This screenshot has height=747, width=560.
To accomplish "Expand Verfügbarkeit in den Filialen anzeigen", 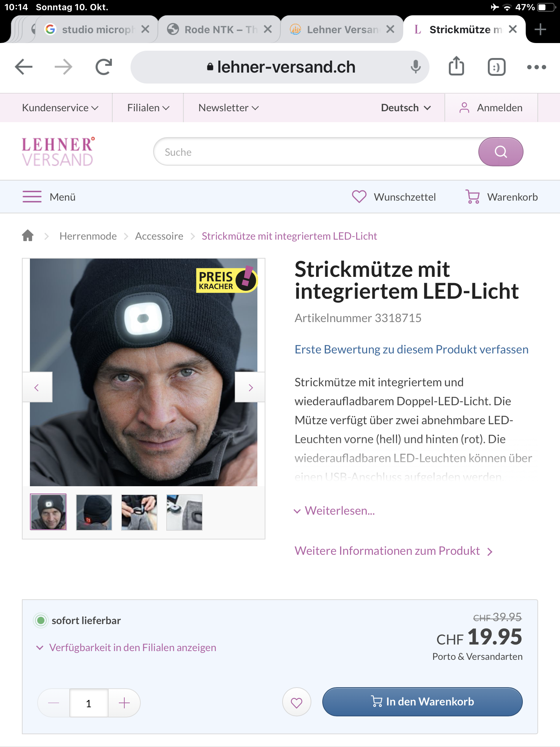I will point(126,647).
